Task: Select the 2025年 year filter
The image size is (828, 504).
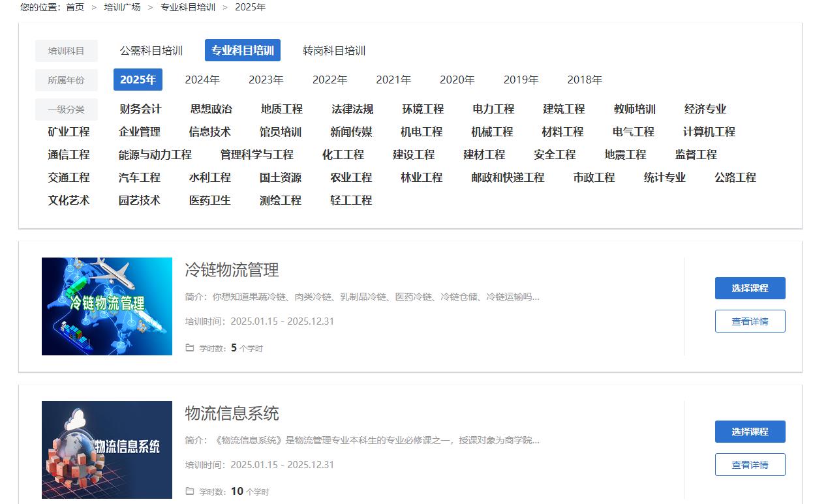Action: [138, 80]
